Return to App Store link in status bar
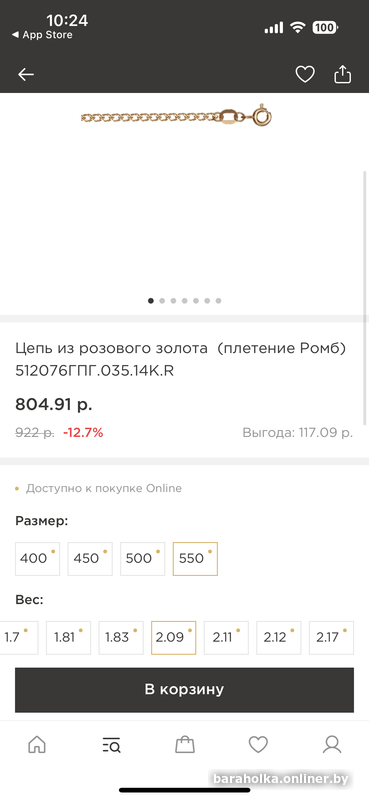 [42, 35]
